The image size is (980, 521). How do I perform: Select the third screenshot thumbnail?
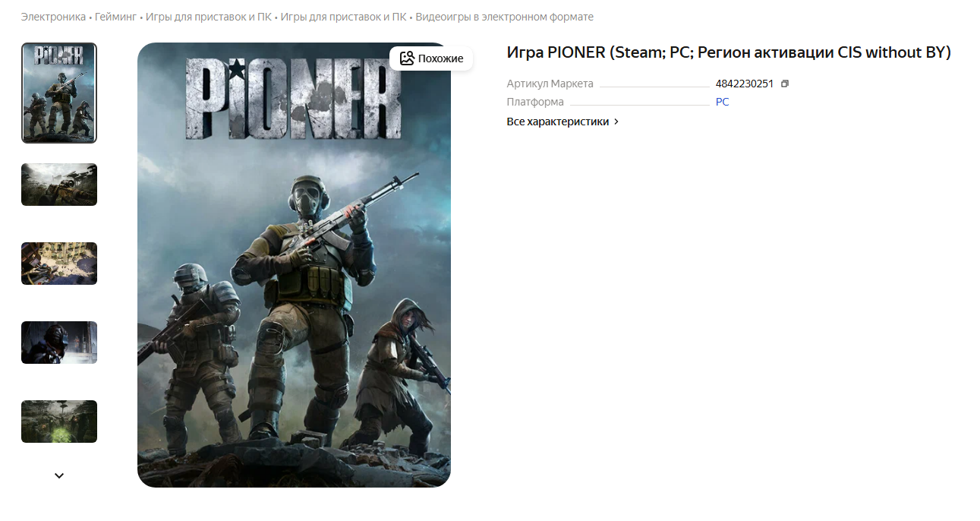[59, 264]
